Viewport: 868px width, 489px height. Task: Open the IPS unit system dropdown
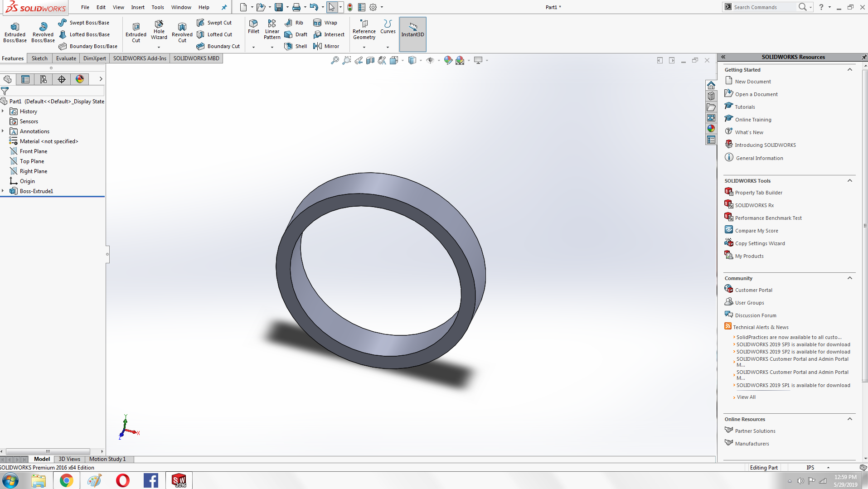(828, 468)
